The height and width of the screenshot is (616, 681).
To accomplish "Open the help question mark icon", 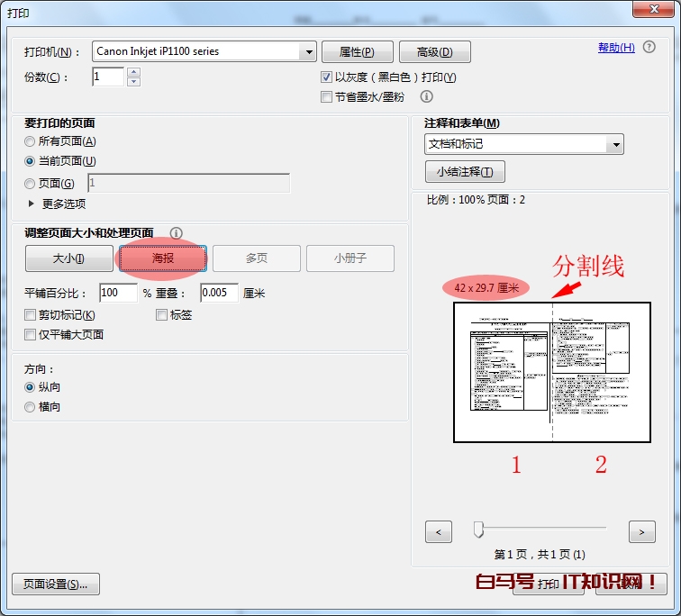I will click(x=649, y=47).
